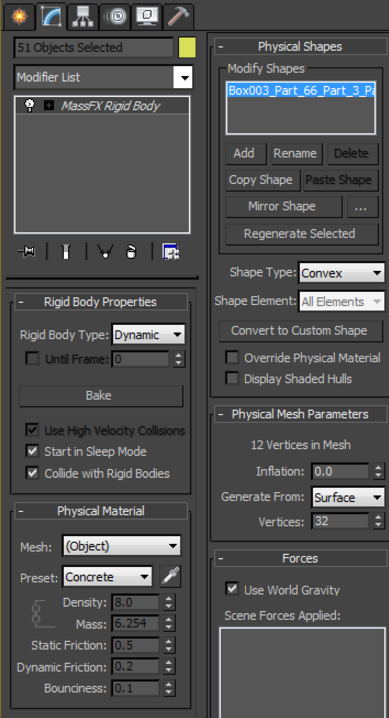
Task: Click Make Unique icon
Action: [105, 251]
